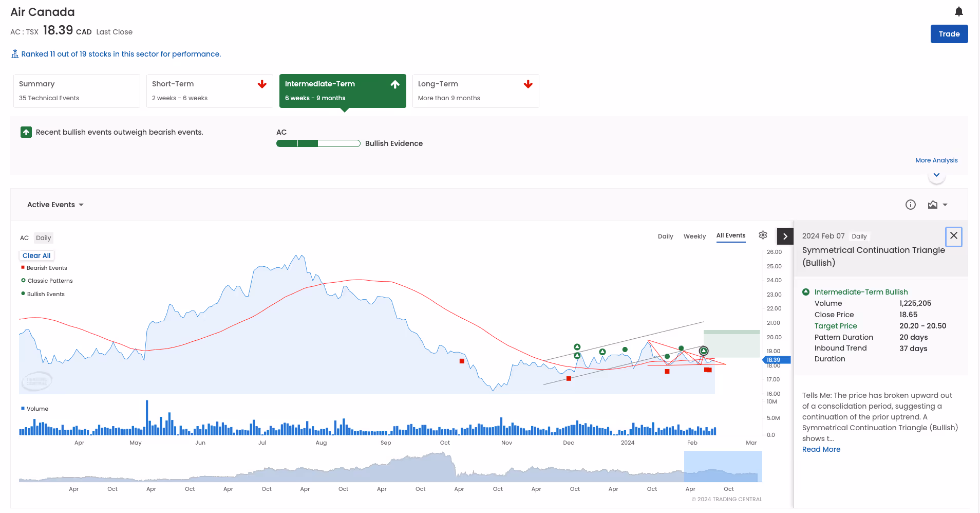Click the sector performance ranking icon

click(x=14, y=53)
